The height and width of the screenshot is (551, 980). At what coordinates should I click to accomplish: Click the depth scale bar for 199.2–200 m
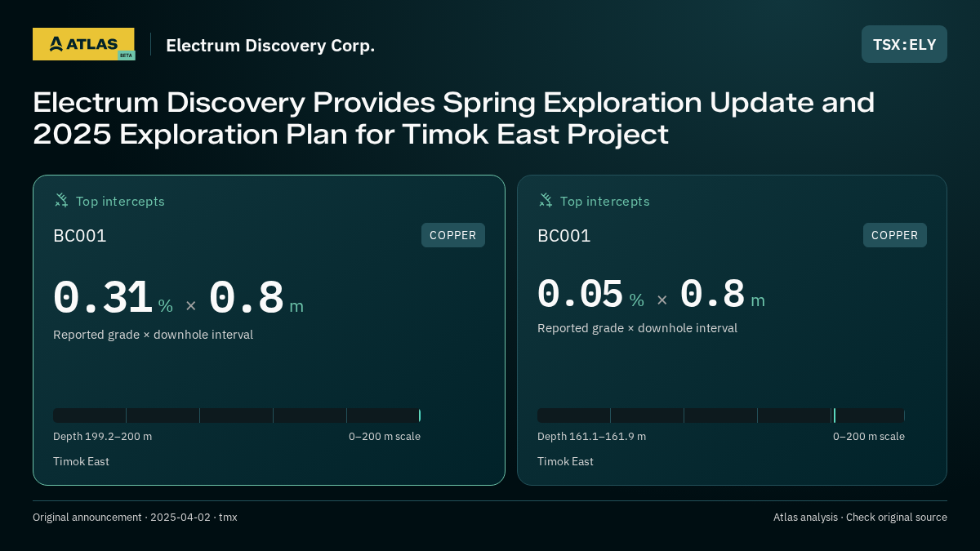(237, 415)
